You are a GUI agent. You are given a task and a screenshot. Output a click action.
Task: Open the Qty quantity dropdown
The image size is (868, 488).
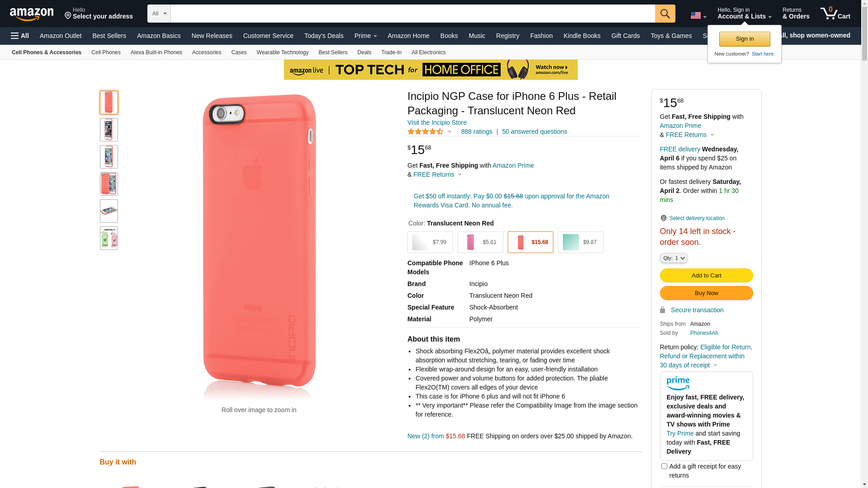point(673,258)
